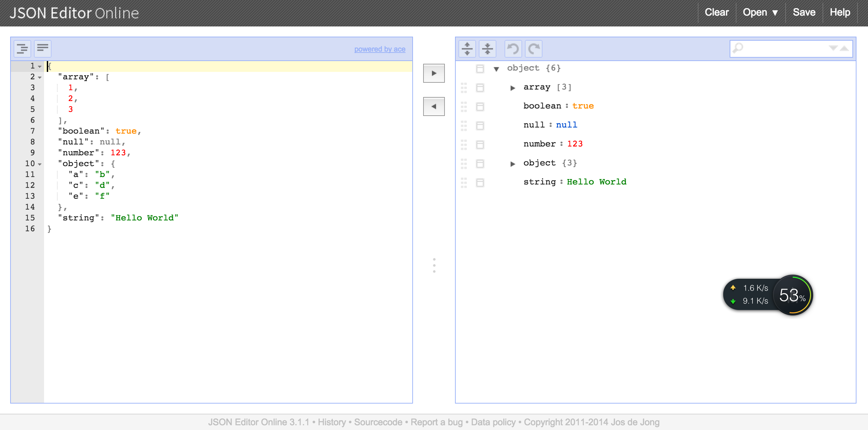
Task: Collapse the root object {6} node
Action: tap(496, 69)
